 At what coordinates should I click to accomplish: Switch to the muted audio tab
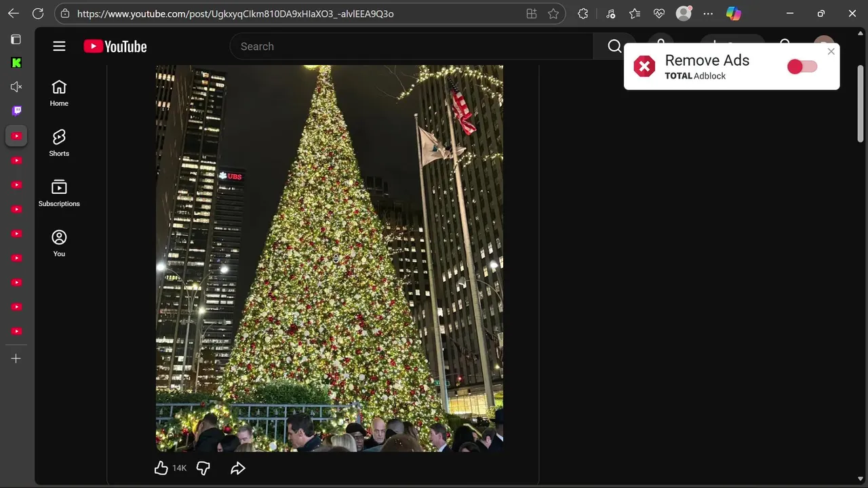(16, 87)
